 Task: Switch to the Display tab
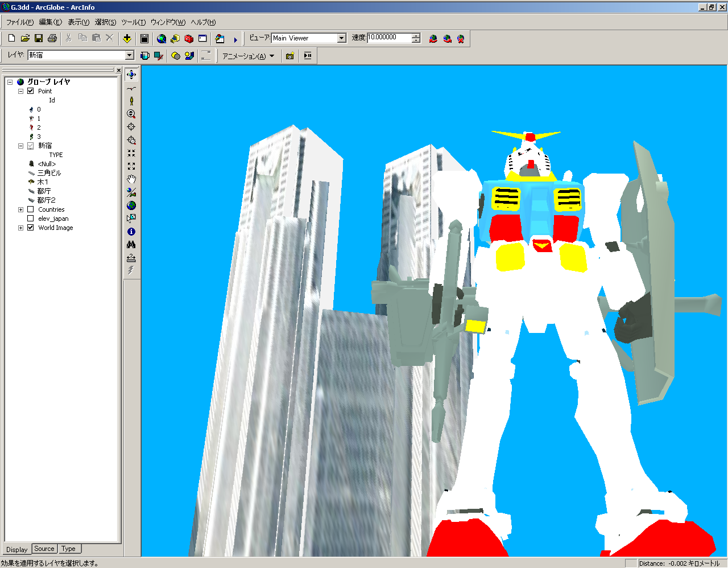point(16,549)
